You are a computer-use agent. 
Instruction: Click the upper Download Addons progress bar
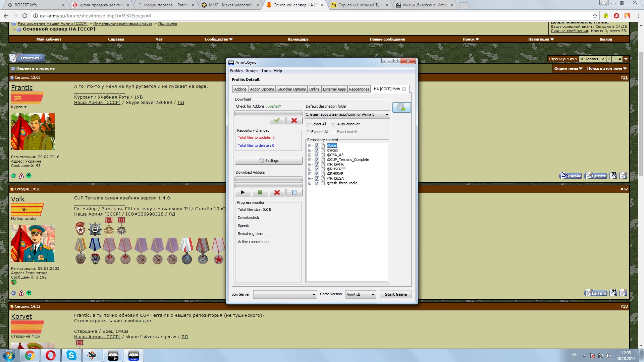(268, 179)
